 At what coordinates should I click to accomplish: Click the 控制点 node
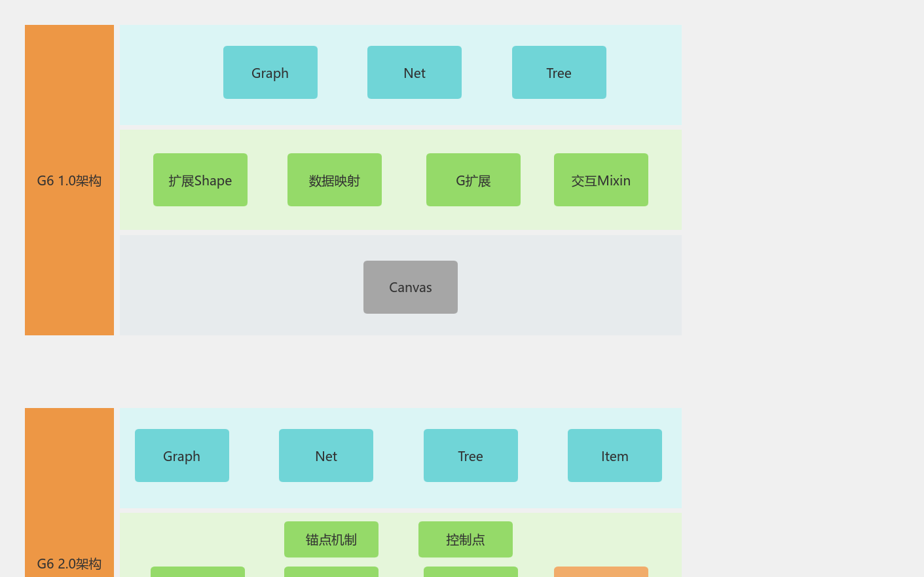pyautogui.click(x=466, y=540)
